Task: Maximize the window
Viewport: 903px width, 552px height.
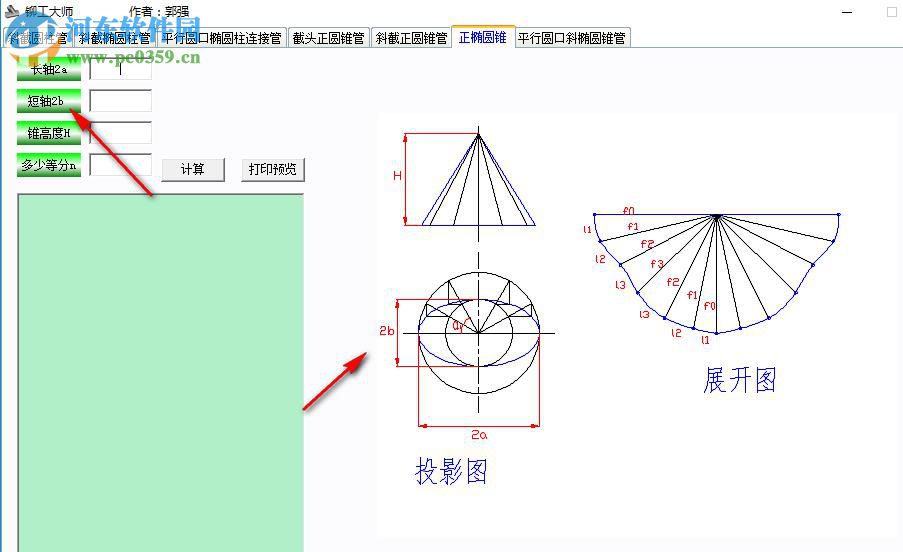Action: coord(891,12)
